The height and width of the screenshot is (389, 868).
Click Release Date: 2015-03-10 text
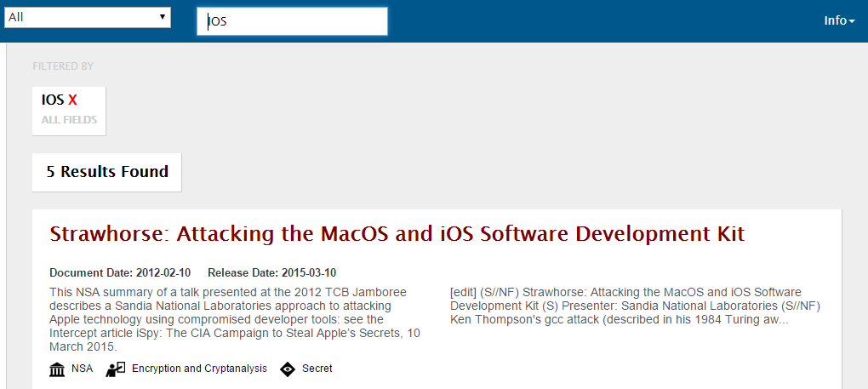(x=271, y=272)
